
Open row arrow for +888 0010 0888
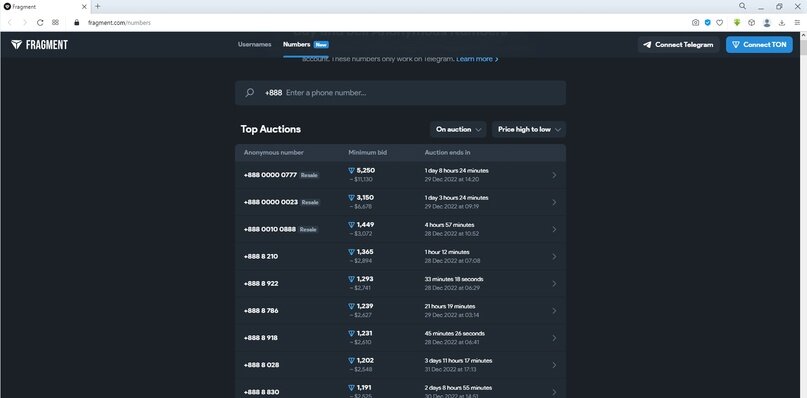554,230
